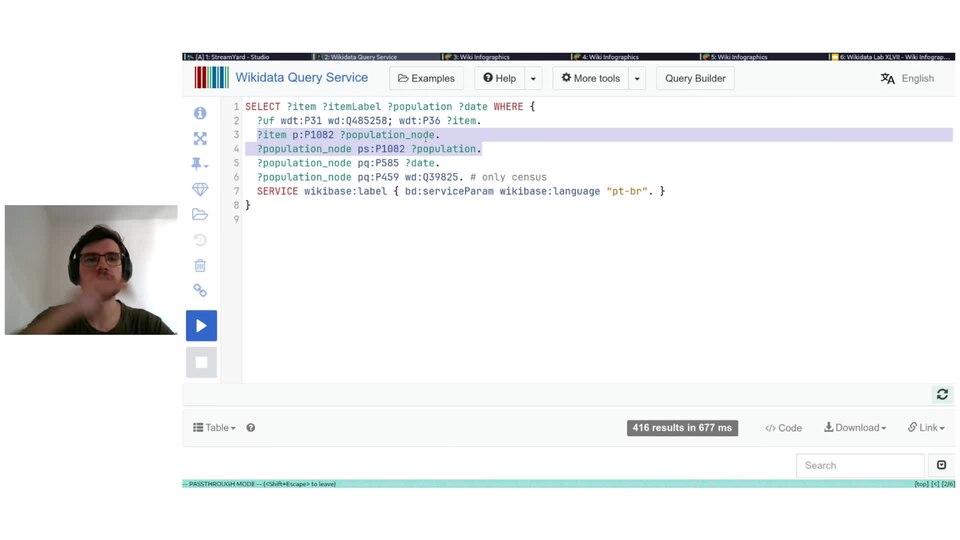Click the square button beside Search field
This screenshot has width=960, height=540.
pyautogui.click(x=942, y=465)
